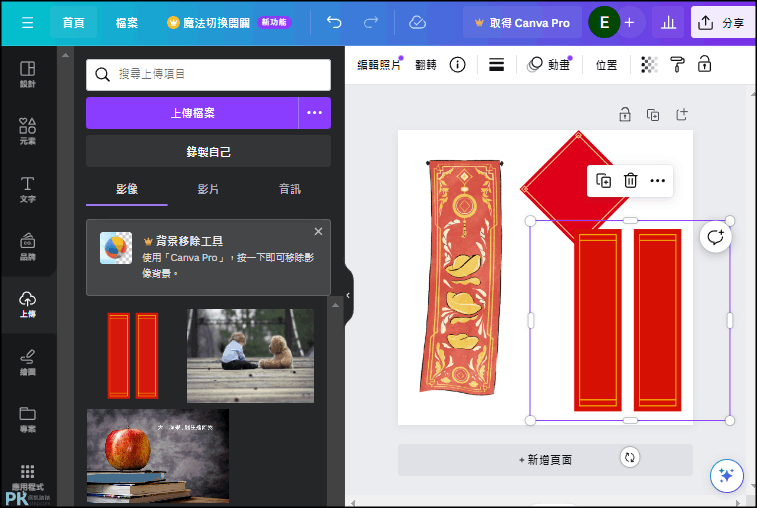Open the E account avatar
Image resolution: width=757 pixels, height=508 pixels.
click(x=604, y=22)
